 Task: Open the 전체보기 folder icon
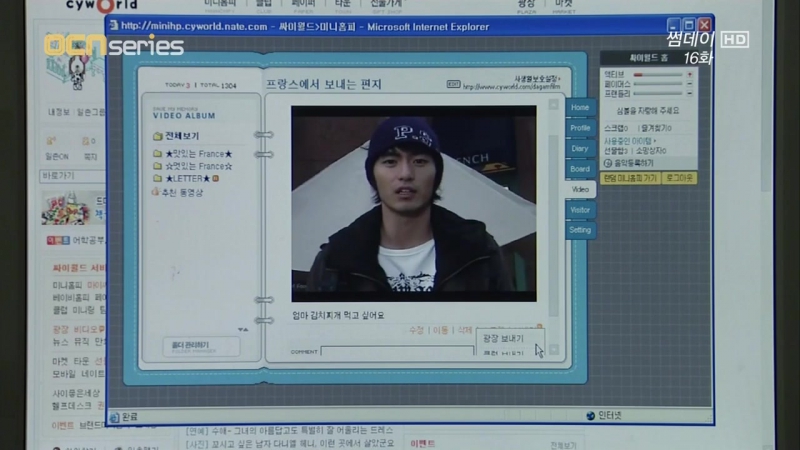(x=157, y=136)
